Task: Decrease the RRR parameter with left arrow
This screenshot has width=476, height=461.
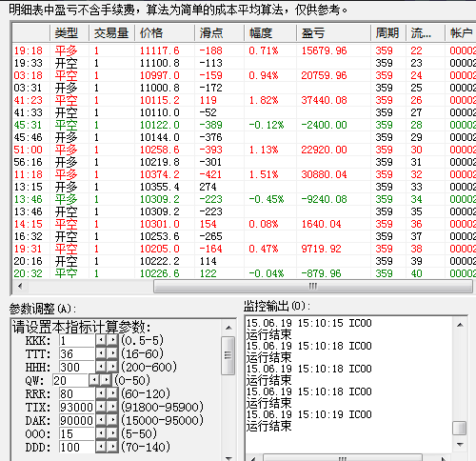Action: (101, 393)
